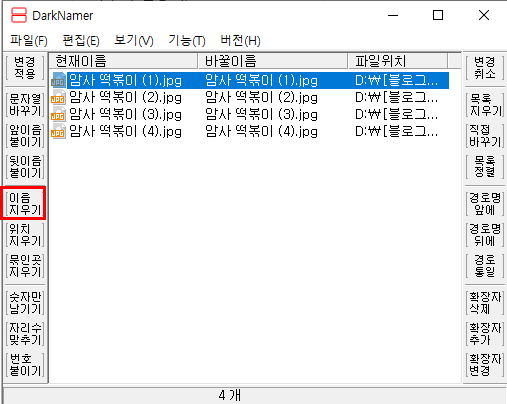The image size is (507, 404).
Task: Click the 이름 지우기 button
Action: tap(25, 204)
